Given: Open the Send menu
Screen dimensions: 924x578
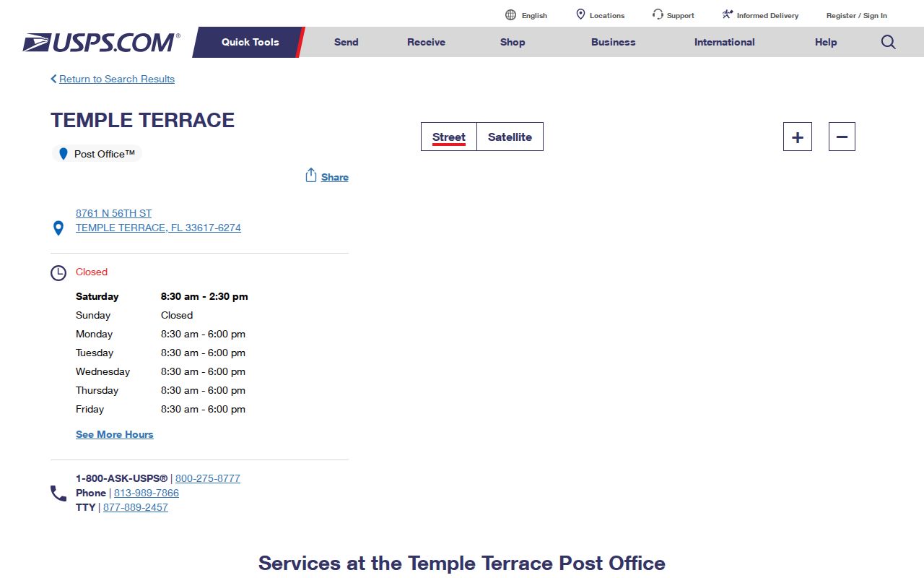Looking at the screenshot, I should click(x=346, y=42).
